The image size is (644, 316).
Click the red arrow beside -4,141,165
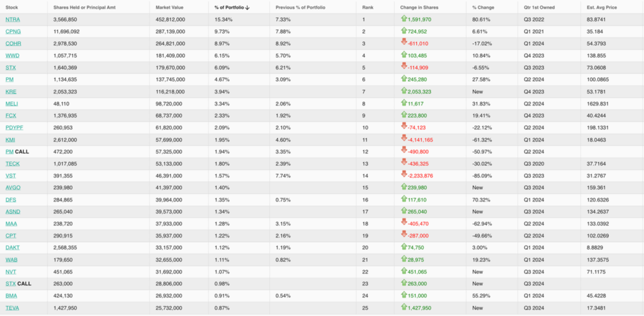(404, 139)
